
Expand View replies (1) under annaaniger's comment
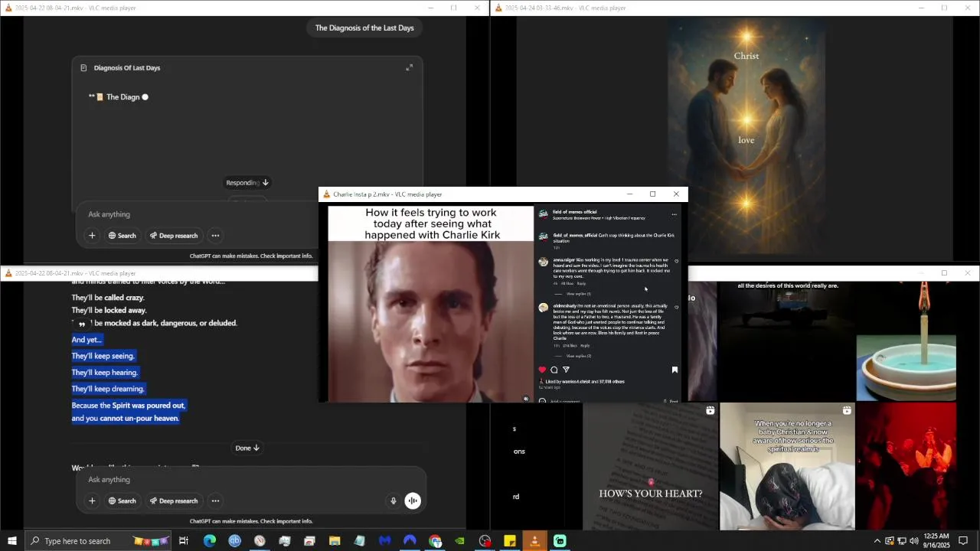coord(578,294)
